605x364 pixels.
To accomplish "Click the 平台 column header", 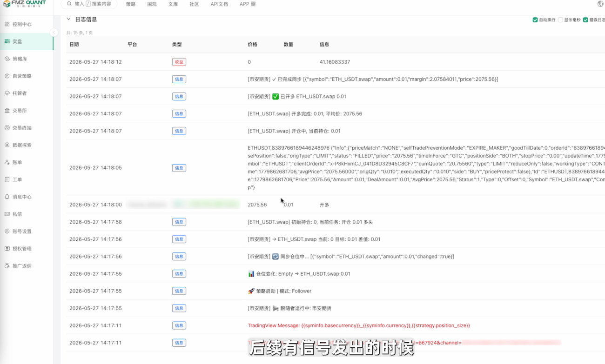I will tap(132, 45).
